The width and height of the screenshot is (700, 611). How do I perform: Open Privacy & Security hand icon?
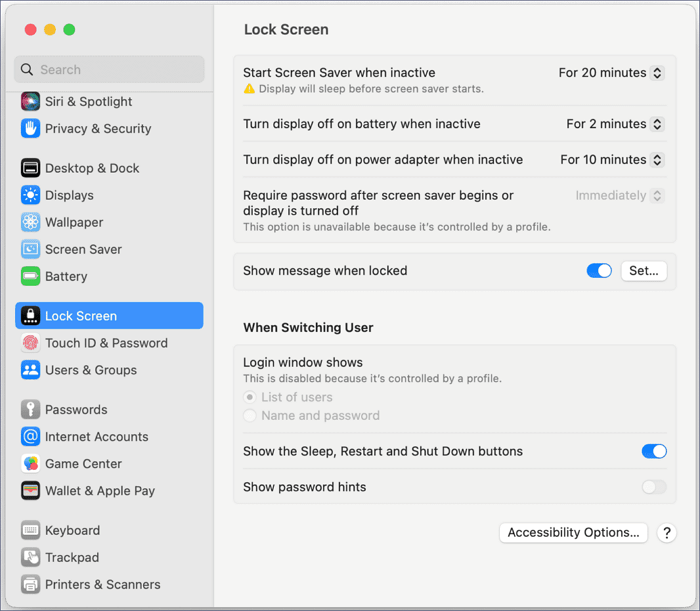point(30,129)
